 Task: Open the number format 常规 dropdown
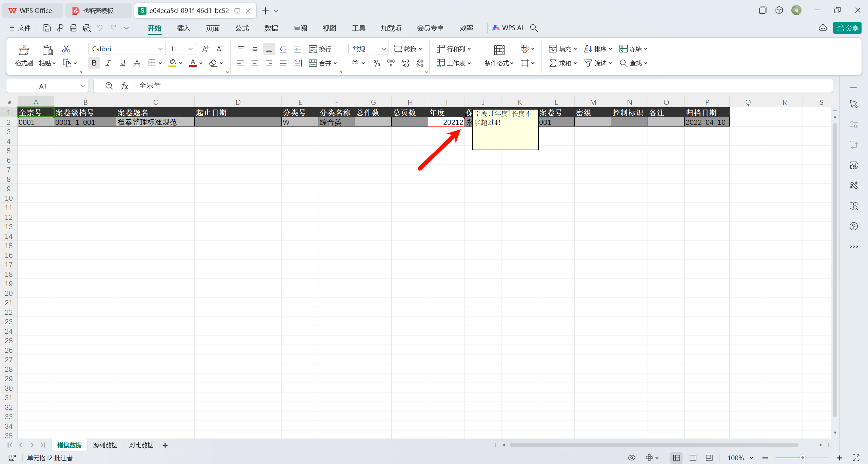[384, 49]
